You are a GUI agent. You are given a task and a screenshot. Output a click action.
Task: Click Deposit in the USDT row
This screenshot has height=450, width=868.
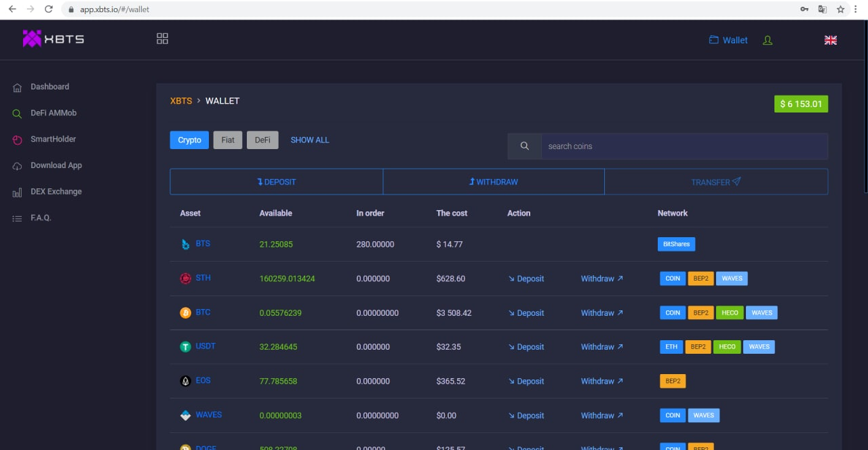pos(526,347)
